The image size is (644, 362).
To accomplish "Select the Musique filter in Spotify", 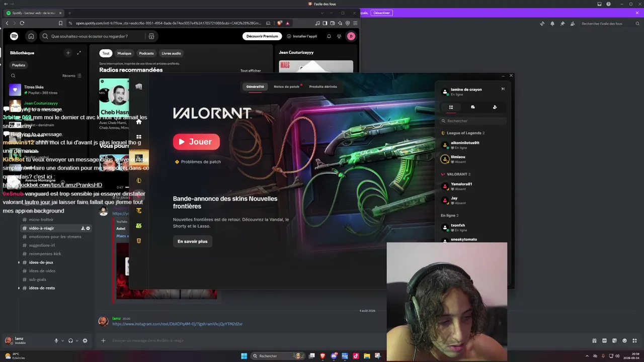I will (124, 53).
